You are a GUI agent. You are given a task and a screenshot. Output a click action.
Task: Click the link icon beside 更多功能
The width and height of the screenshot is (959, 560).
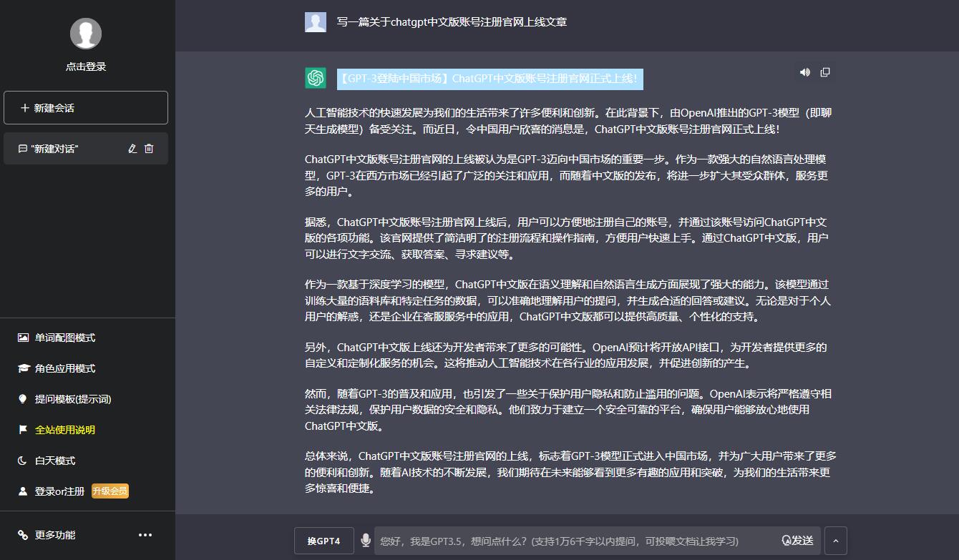(x=23, y=535)
